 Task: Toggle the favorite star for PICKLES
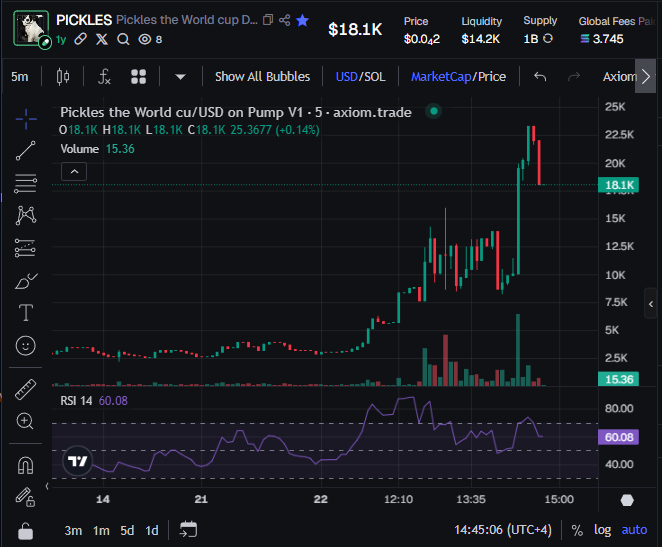tap(302, 20)
